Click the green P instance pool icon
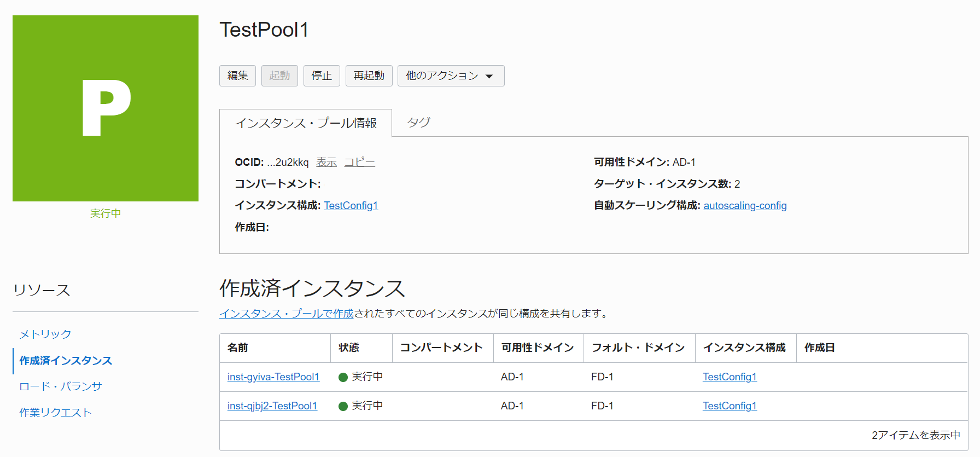 [x=106, y=108]
